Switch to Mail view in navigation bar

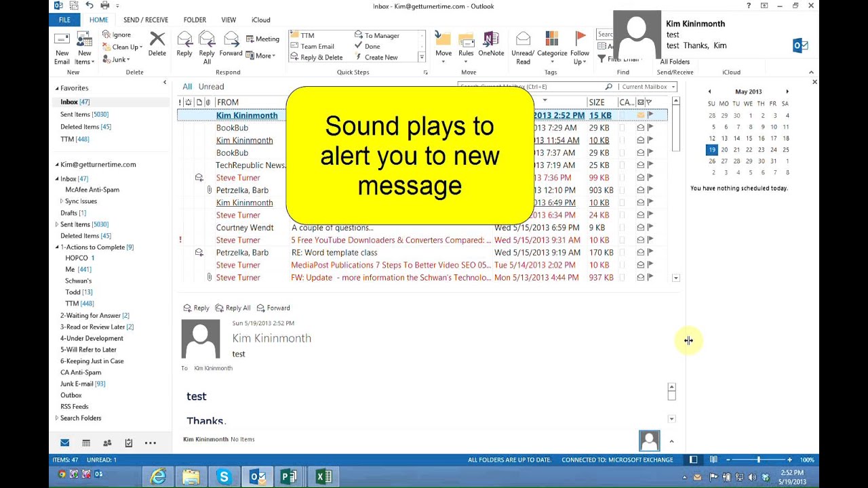point(64,443)
